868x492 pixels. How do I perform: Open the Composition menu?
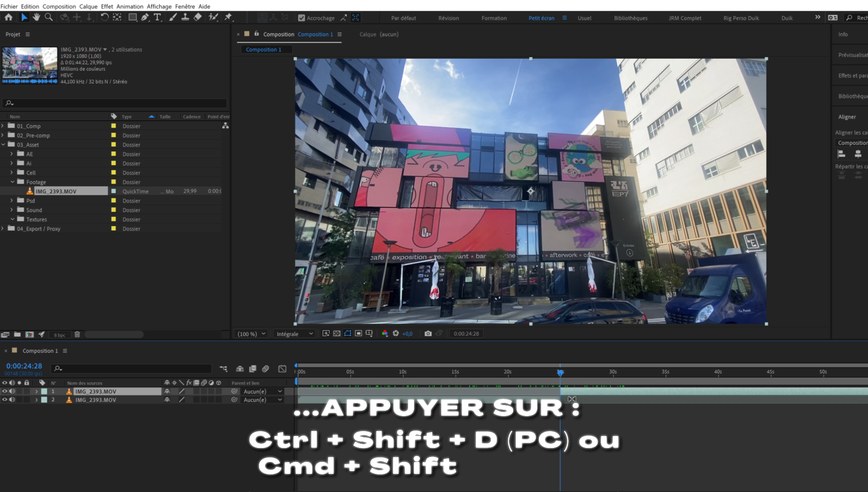pos(59,6)
